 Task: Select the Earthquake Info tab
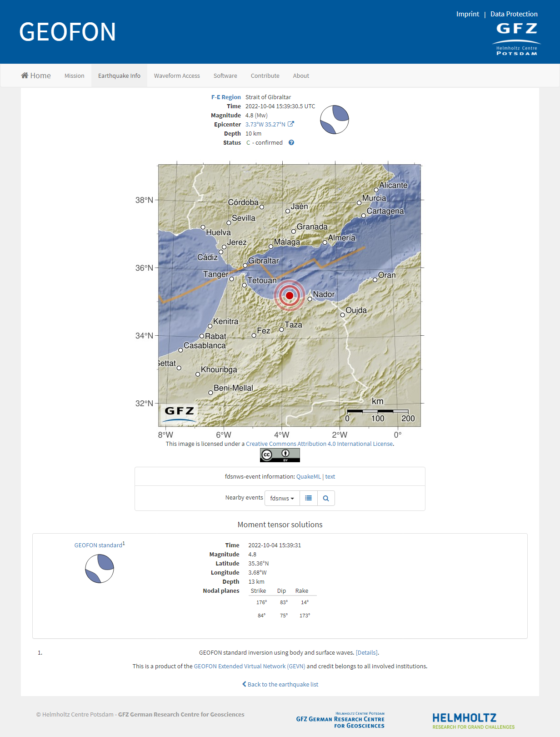tap(119, 76)
